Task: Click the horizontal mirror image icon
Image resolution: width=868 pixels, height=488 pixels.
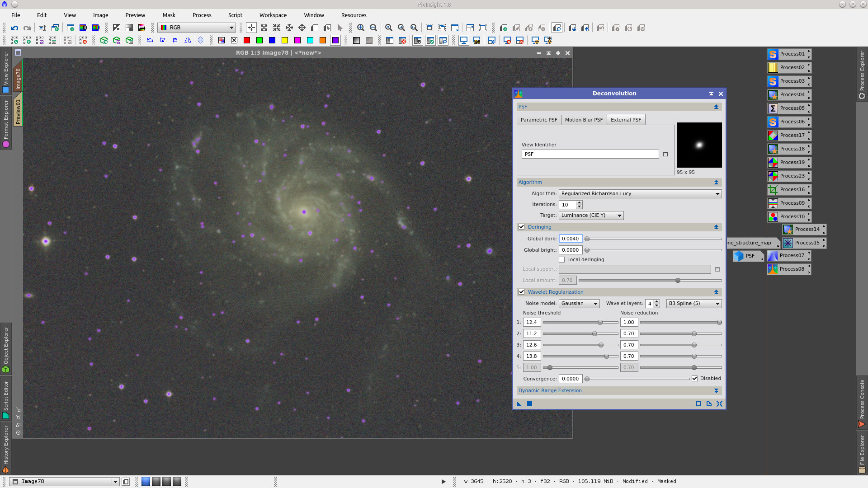Action: coord(188,40)
